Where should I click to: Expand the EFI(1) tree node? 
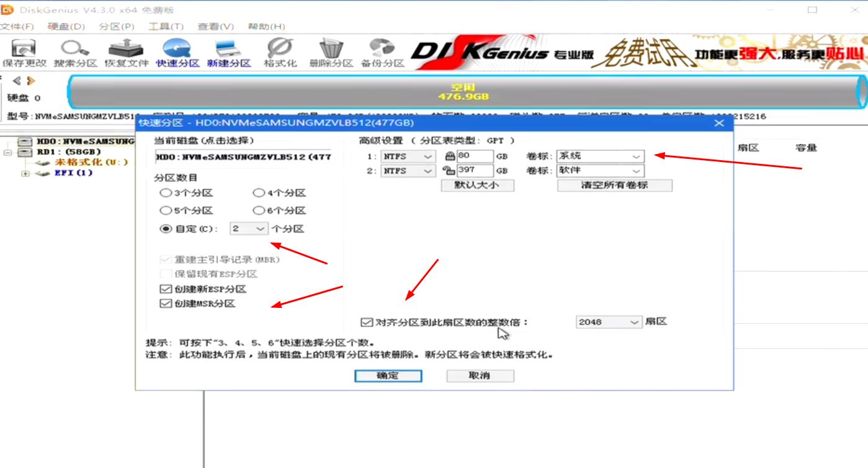(25, 173)
